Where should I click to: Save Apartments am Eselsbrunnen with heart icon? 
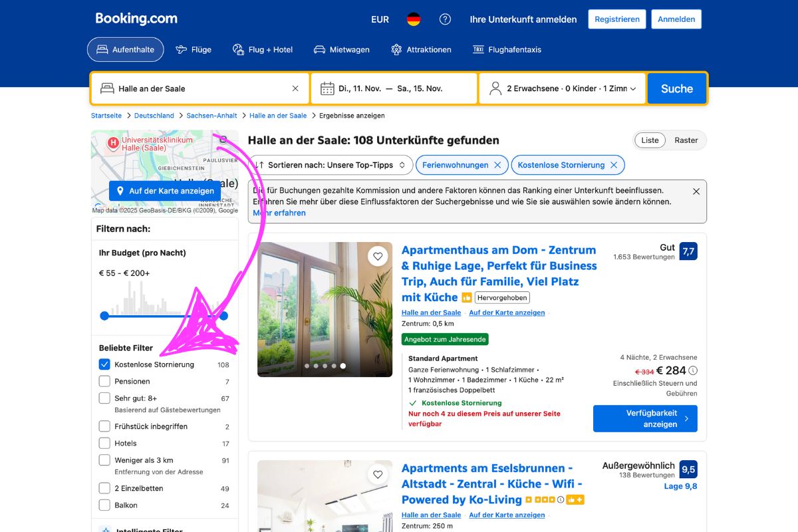coord(378,474)
